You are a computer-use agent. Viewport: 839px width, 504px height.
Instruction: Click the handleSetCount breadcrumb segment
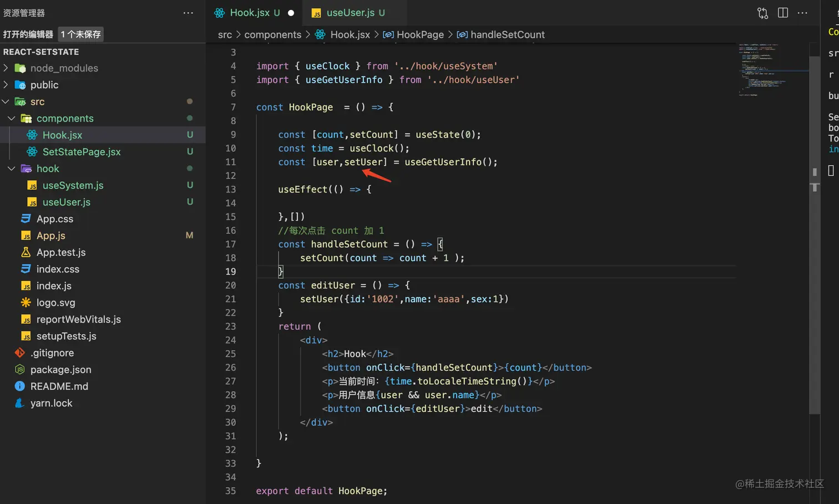pyautogui.click(x=508, y=34)
